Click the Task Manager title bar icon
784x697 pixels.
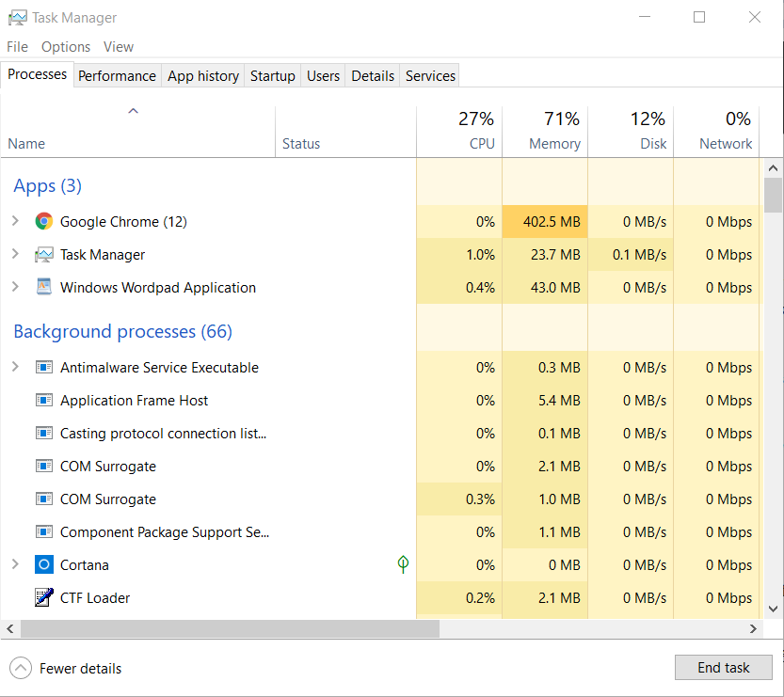pos(18,18)
